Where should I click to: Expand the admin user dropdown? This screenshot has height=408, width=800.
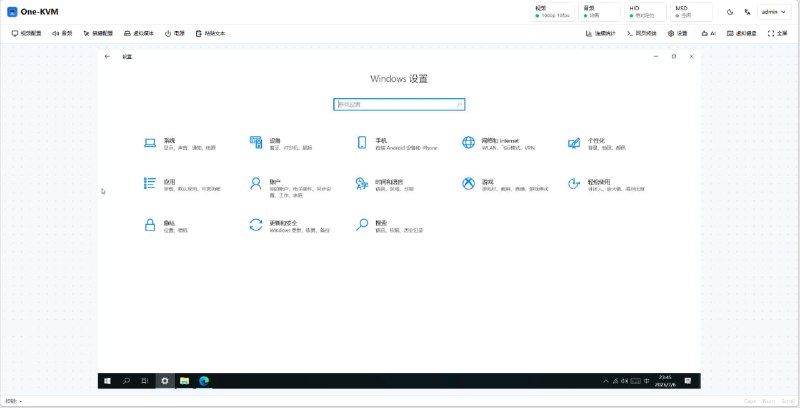774,12
